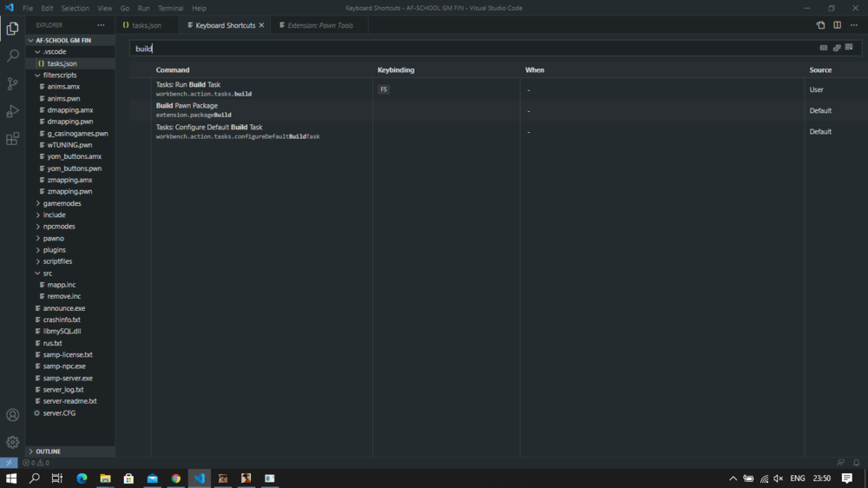Image resolution: width=868 pixels, height=488 pixels.
Task: Expand the pawno folder
Action: coord(70,238)
